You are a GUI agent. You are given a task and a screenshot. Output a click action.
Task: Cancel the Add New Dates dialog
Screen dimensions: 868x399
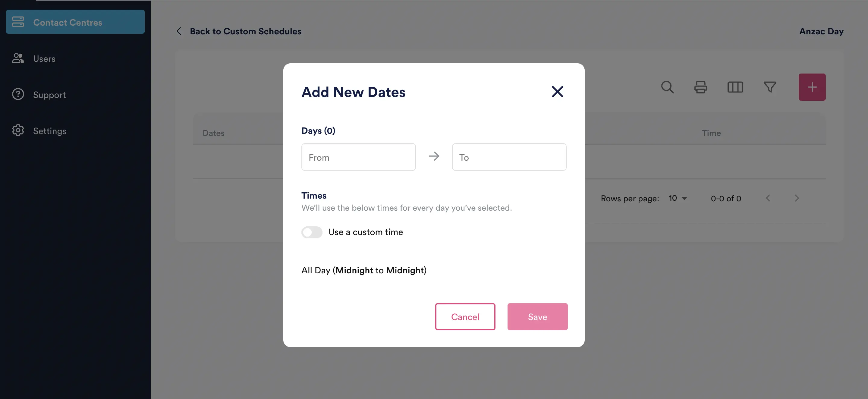(x=465, y=317)
